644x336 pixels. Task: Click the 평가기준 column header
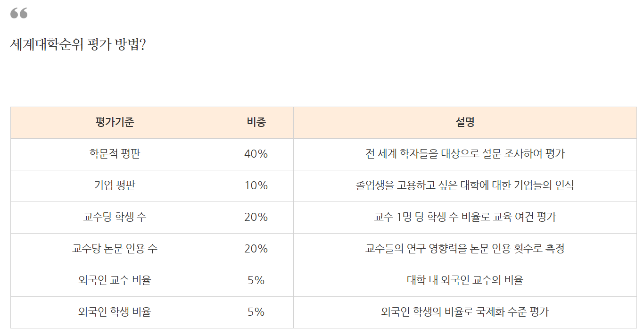point(115,123)
